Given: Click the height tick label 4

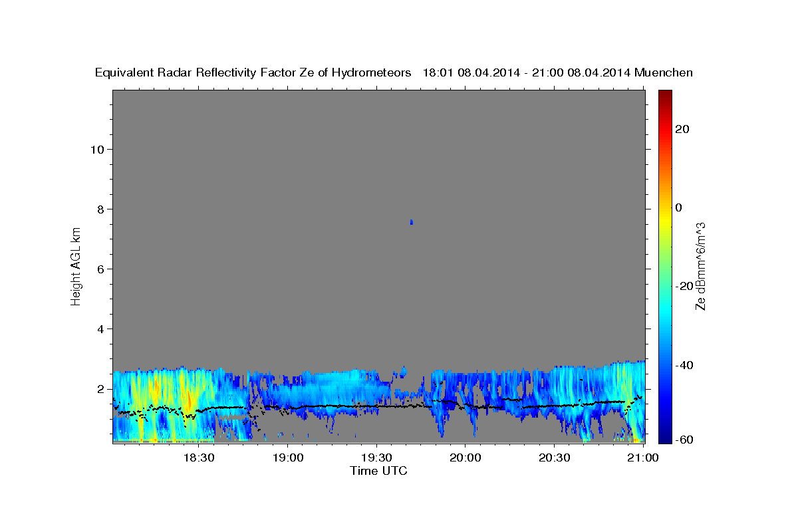Looking at the screenshot, I should 99,329.
